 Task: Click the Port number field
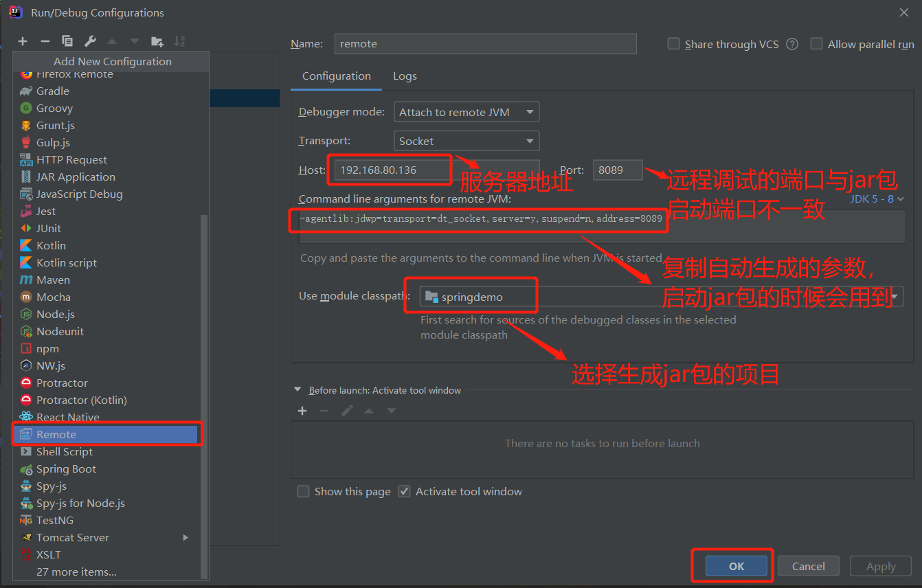pos(618,170)
